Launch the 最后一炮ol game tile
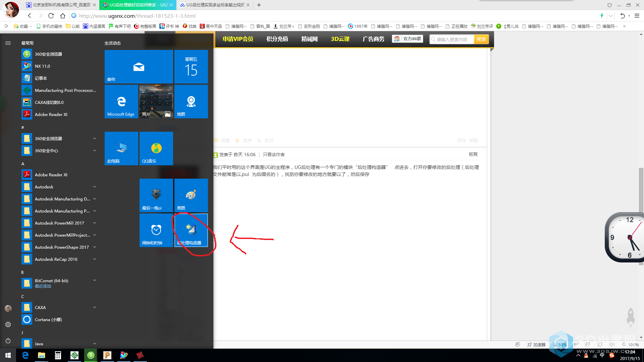Screen dimensions: 644x362 pos(156,195)
